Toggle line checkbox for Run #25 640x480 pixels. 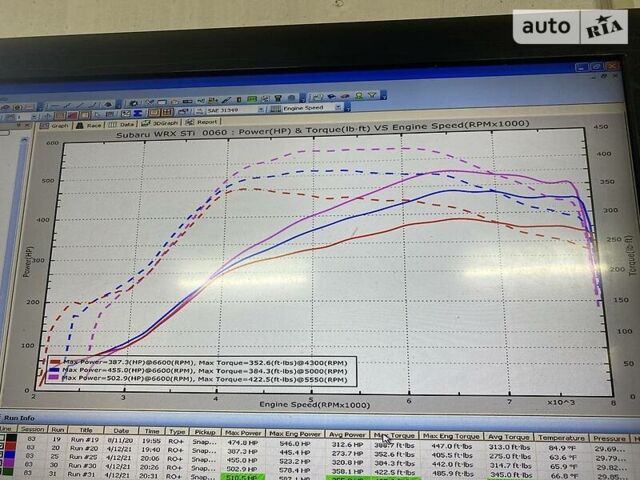(x=2, y=455)
